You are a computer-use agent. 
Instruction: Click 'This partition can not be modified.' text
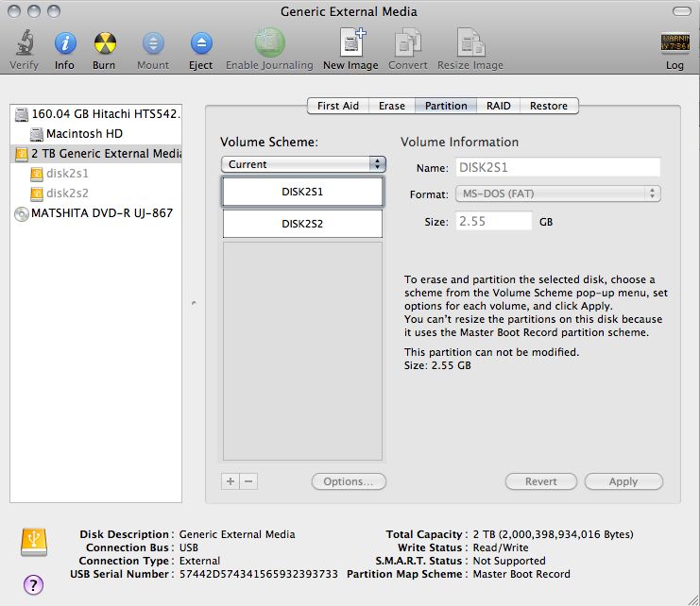click(491, 352)
